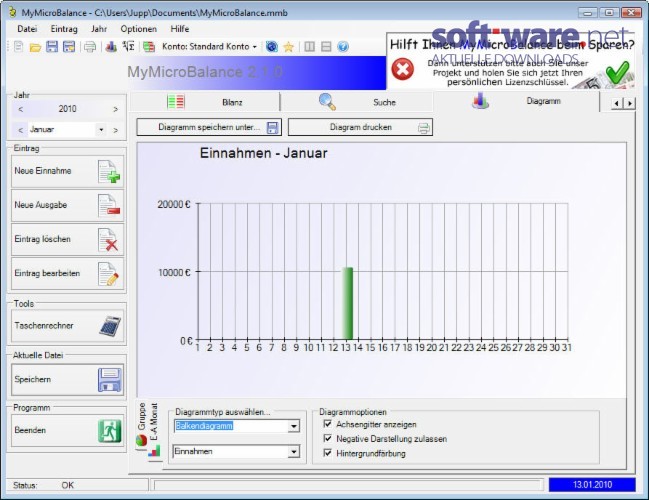Click the printer toolbar icon
The image size is (649, 500).
click(90, 47)
